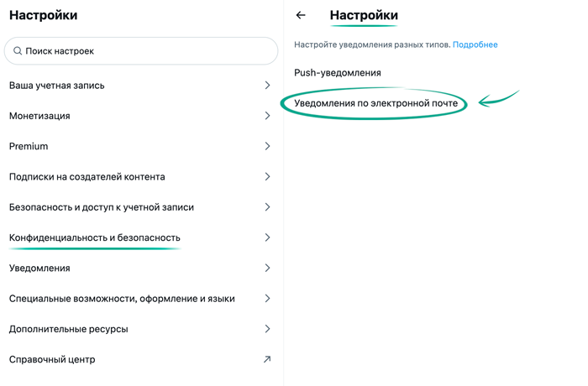Open the Подробнее link
The width and height of the screenshot is (588, 386).
tap(475, 44)
